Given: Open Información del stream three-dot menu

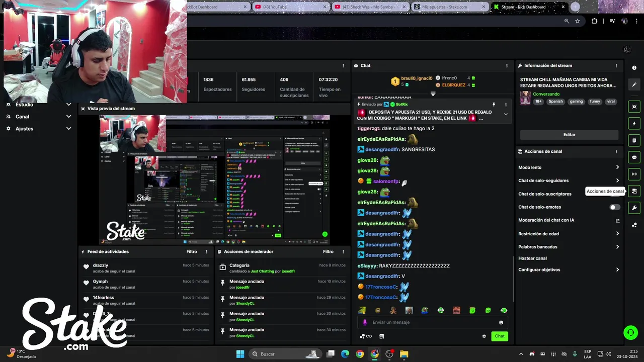Looking at the screenshot, I should [616, 66].
